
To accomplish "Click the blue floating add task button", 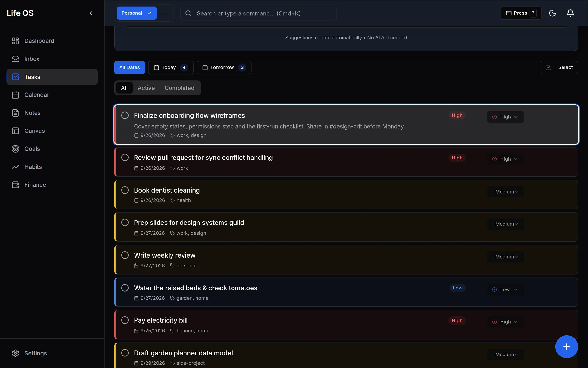I will pyautogui.click(x=566, y=347).
